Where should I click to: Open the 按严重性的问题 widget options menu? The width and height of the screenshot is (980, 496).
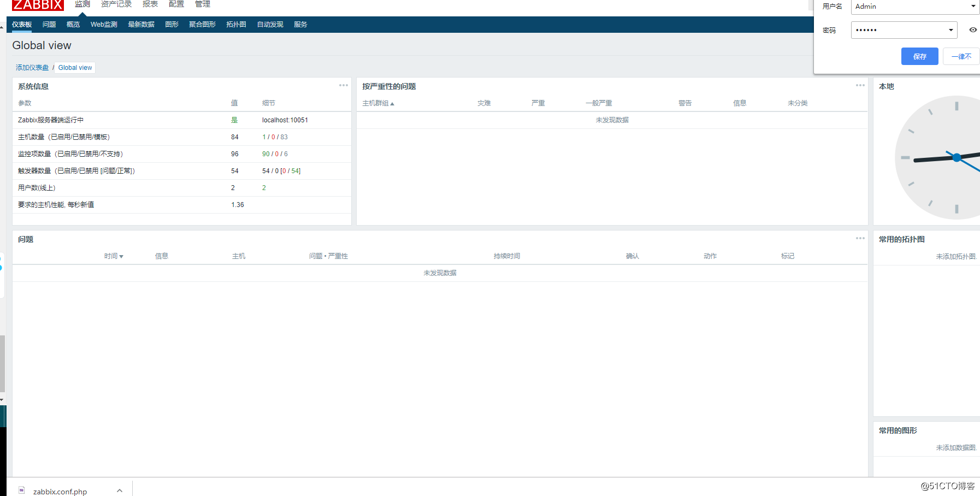pos(860,85)
